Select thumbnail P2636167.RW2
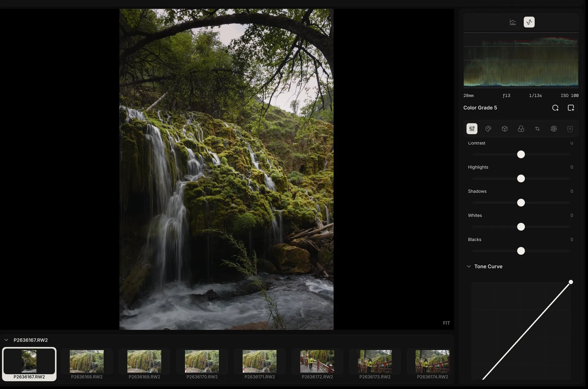Screen dimensions: 588x389 click(x=29, y=364)
